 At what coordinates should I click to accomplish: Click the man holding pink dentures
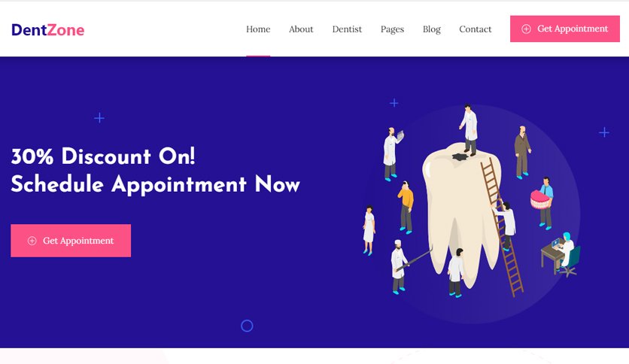click(543, 203)
